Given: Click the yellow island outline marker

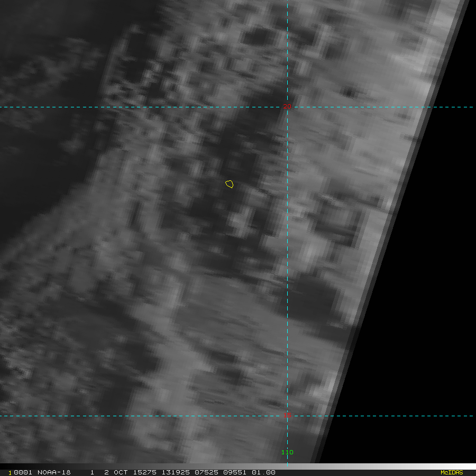Looking at the screenshot, I should pyautogui.click(x=230, y=184).
